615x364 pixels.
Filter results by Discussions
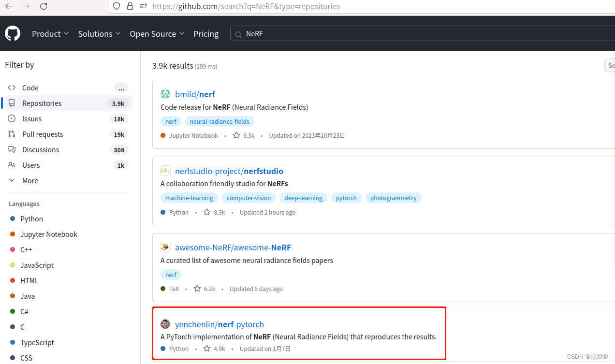(68, 149)
